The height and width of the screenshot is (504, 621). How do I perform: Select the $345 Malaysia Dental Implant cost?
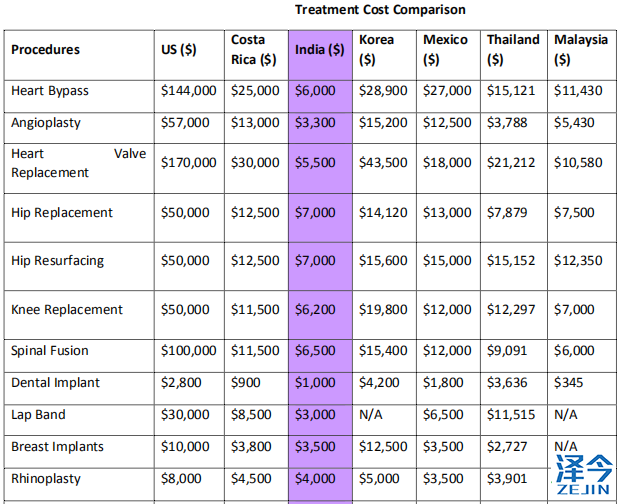pyautogui.click(x=568, y=383)
